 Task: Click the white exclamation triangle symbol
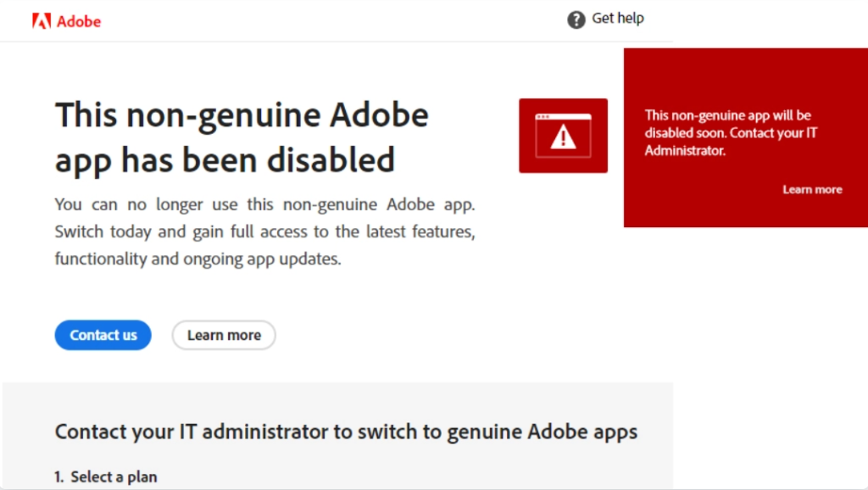point(563,136)
